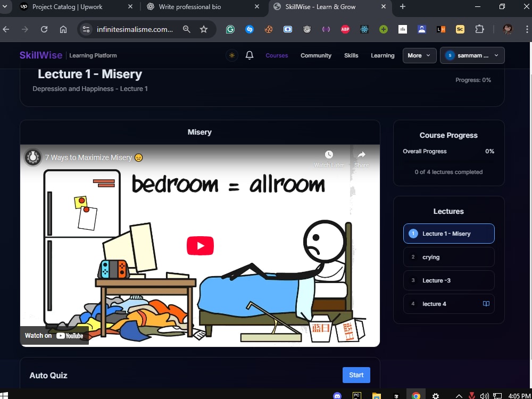Open the tab search dropdown arrow
532x399 pixels.
(5, 7)
